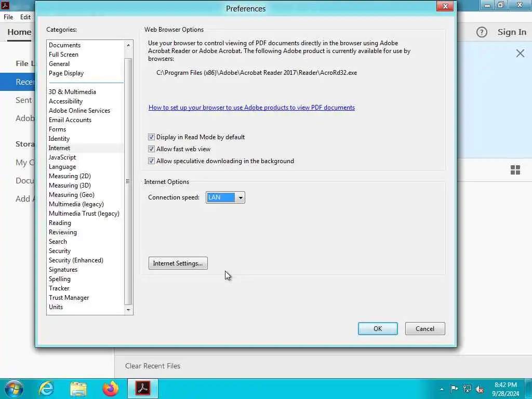Open the Action Center flag icon

(454, 389)
